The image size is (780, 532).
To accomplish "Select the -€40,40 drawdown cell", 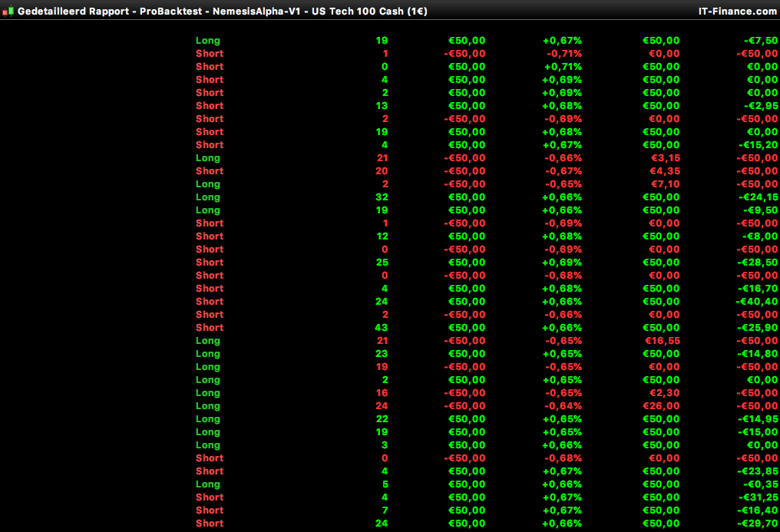I will click(757, 302).
